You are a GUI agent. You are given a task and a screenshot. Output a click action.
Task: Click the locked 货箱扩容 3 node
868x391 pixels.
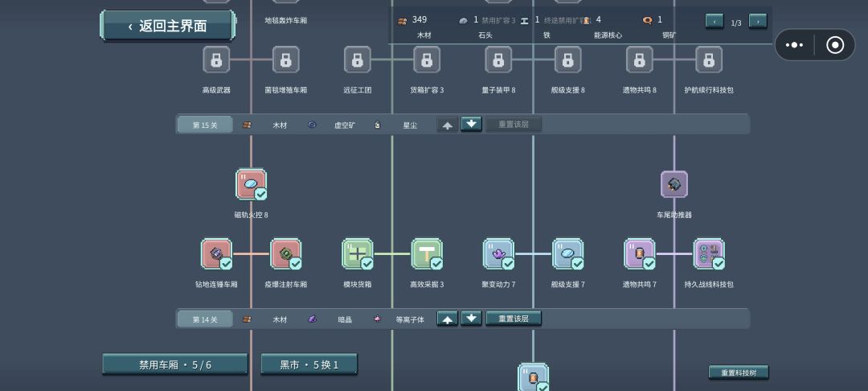pyautogui.click(x=427, y=60)
